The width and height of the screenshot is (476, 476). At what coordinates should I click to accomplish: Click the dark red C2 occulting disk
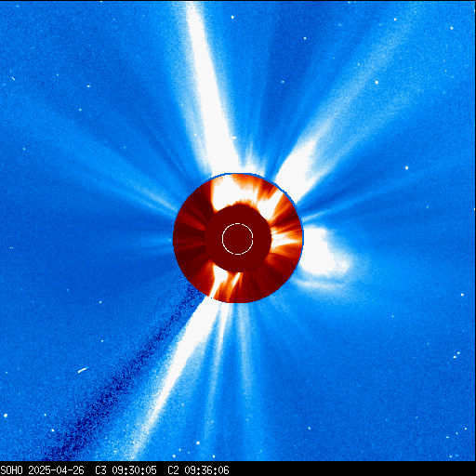[x=238, y=239]
